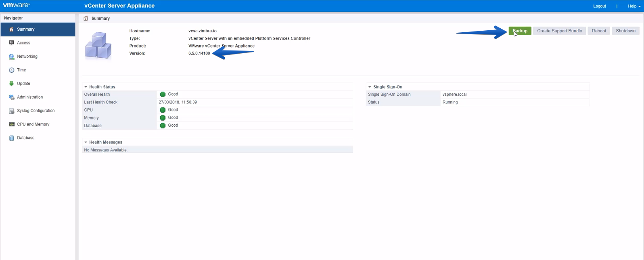644x260 pixels.
Task: Open the Access page
Action: point(38,43)
